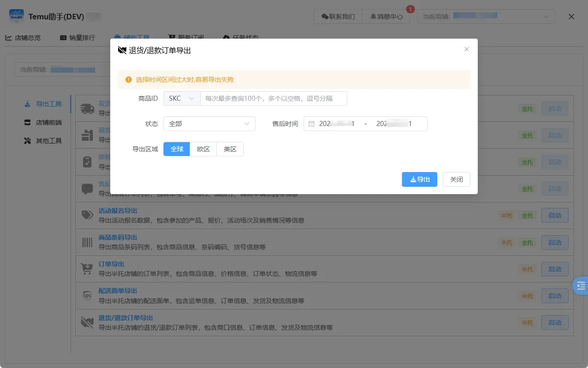
Task: Click the Temu助手 app logo icon
Action: click(x=17, y=16)
